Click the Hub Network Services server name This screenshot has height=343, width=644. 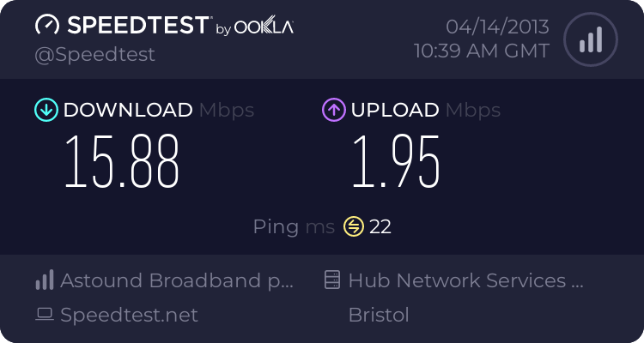point(466,280)
